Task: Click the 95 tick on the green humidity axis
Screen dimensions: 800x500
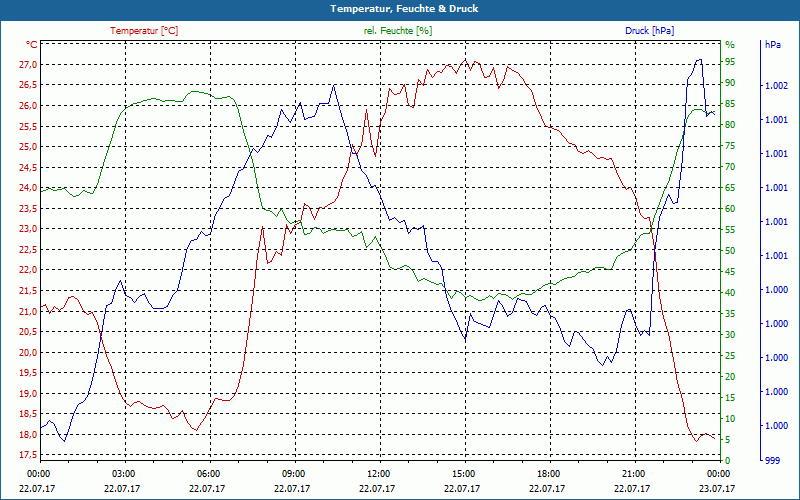Action: [730, 62]
